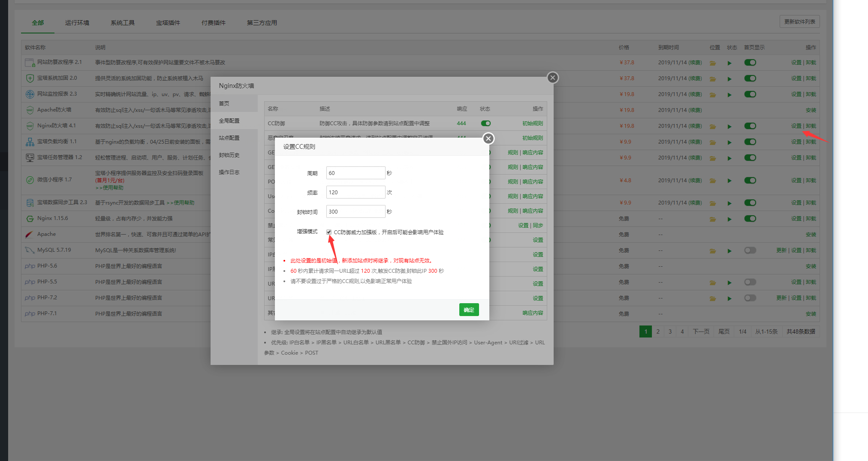Click 卸载 link for 宝塔任务管理器
This screenshot has height=461, width=868.
pyautogui.click(x=811, y=158)
